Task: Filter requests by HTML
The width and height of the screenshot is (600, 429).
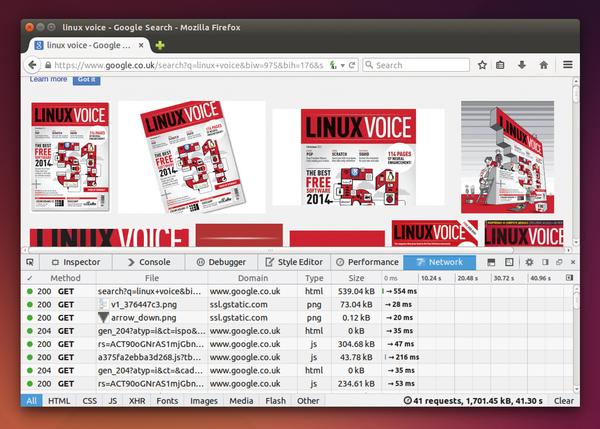Action: click(59, 401)
